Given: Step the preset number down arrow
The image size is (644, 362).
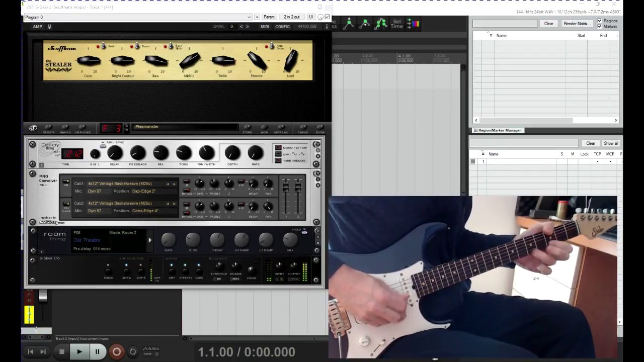Looking at the screenshot, I should pos(126,131).
